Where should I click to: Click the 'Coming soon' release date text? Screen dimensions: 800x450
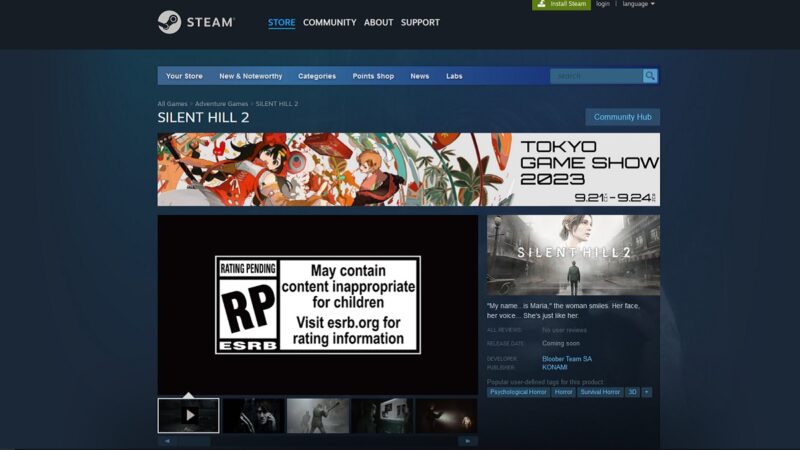tap(561, 343)
